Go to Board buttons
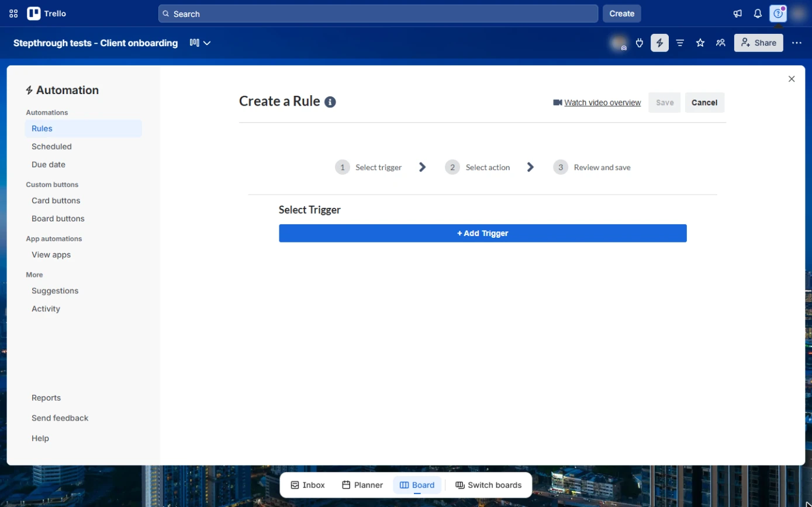The image size is (812, 507). tap(83, 218)
